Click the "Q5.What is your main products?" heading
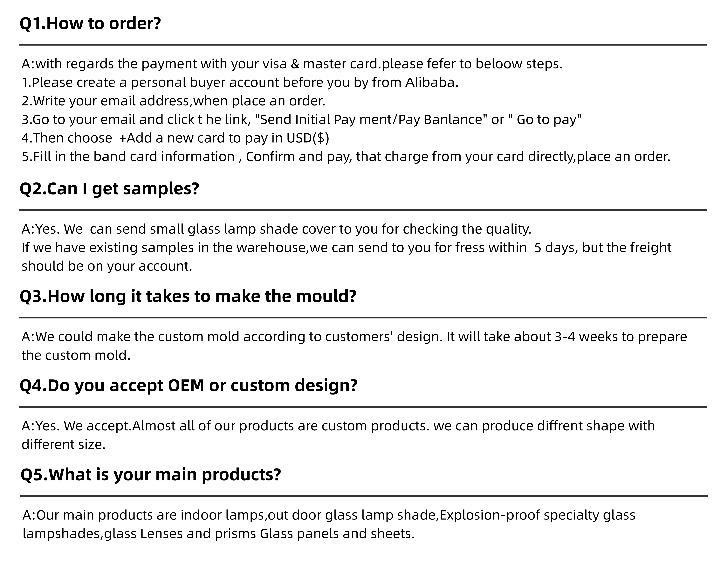Image resolution: width=728 pixels, height=573 pixels. tap(151, 475)
